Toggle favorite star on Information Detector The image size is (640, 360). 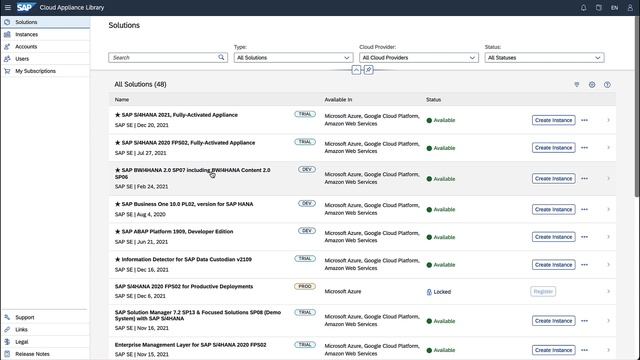click(118, 259)
